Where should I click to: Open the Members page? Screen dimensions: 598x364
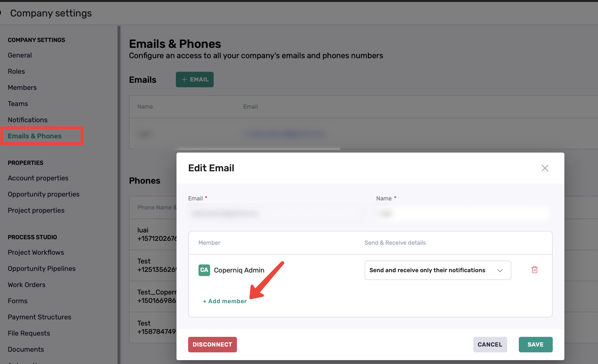pos(22,88)
